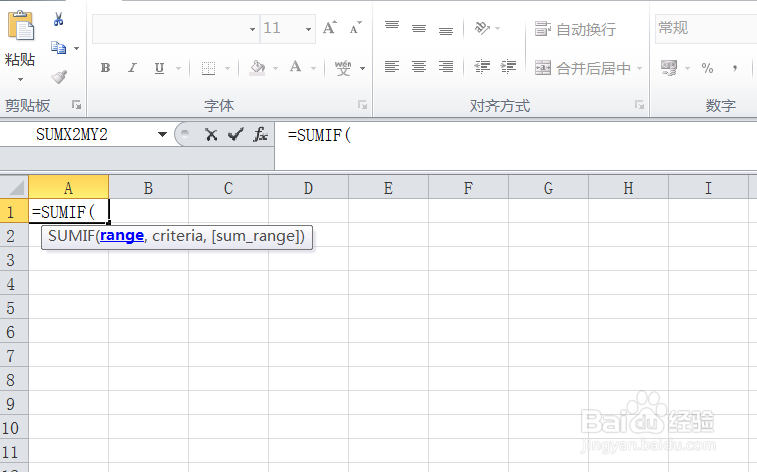Select column A header
The width and height of the screenshot is (757, 472).
pyautogui.click(x=69, y=187)
